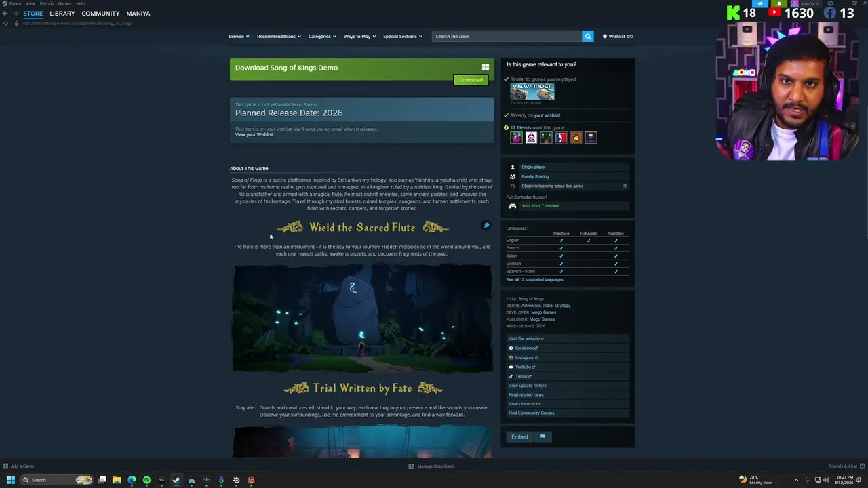Expand the Browse dropdown menu
This screenshot has height=488, width=868.
(239, 37)
